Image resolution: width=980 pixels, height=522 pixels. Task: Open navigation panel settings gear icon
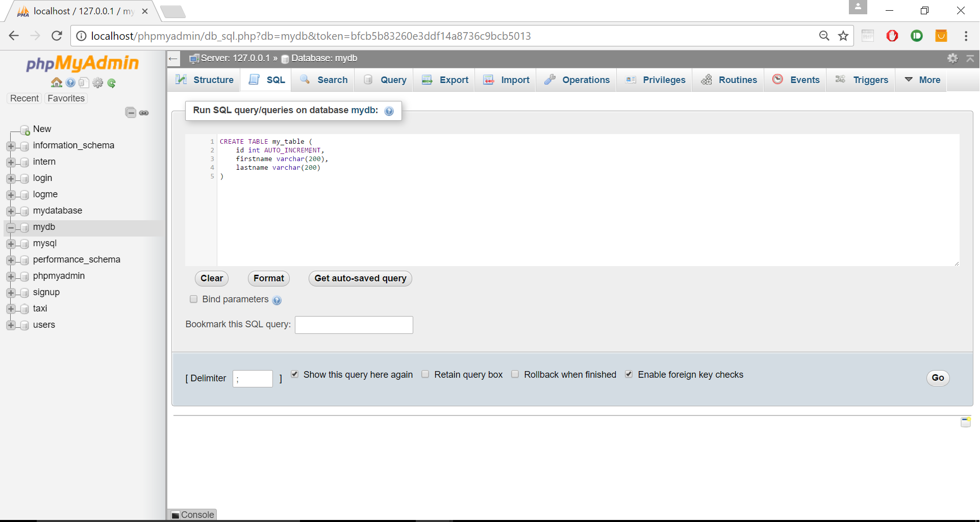coord(97,83)
